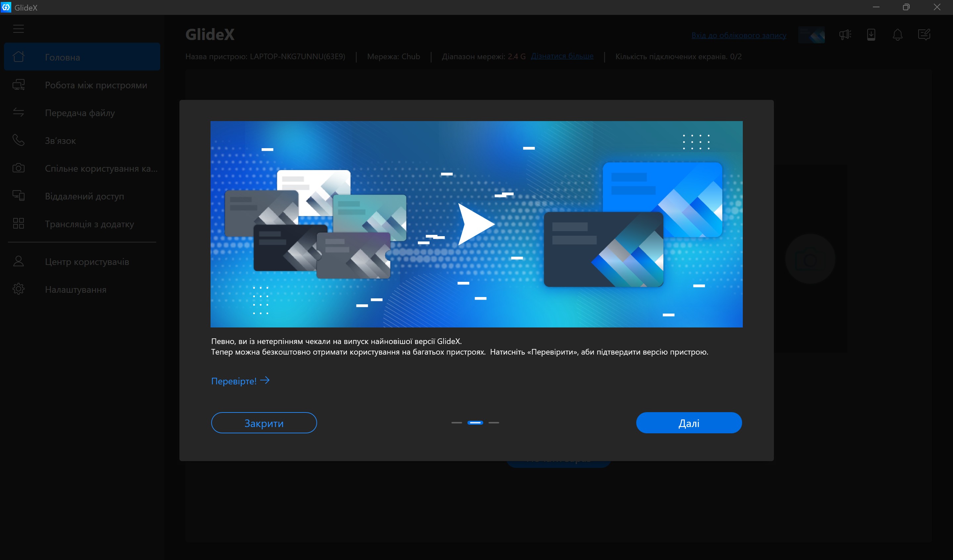Click the GlideX heading logo
The height and width of the screenshot is (560, 953).
pos(210,34)
